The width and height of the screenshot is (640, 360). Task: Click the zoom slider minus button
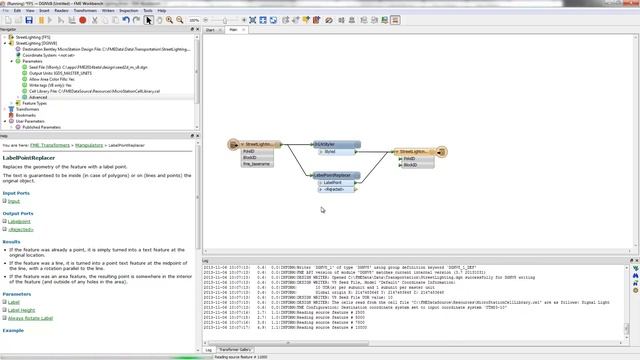(206, 20)
